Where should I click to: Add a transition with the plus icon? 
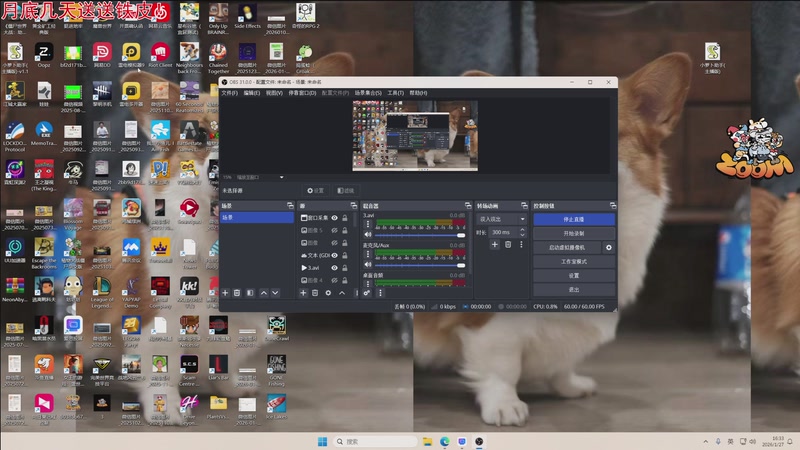tap(494, 245)
